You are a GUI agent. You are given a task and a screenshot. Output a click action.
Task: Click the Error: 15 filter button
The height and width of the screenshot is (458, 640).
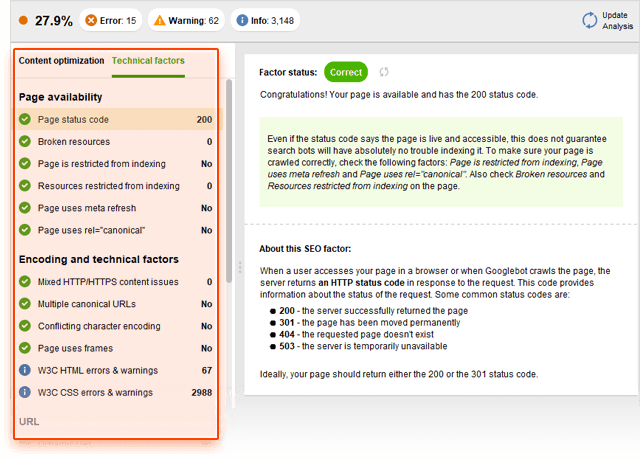[109, 20]
